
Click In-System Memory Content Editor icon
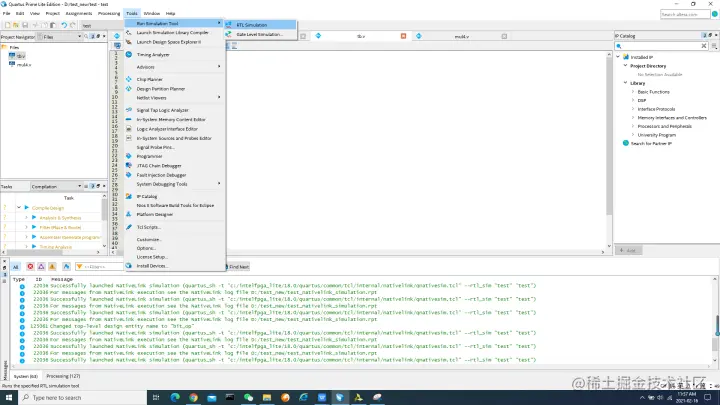tap(129, 119)
